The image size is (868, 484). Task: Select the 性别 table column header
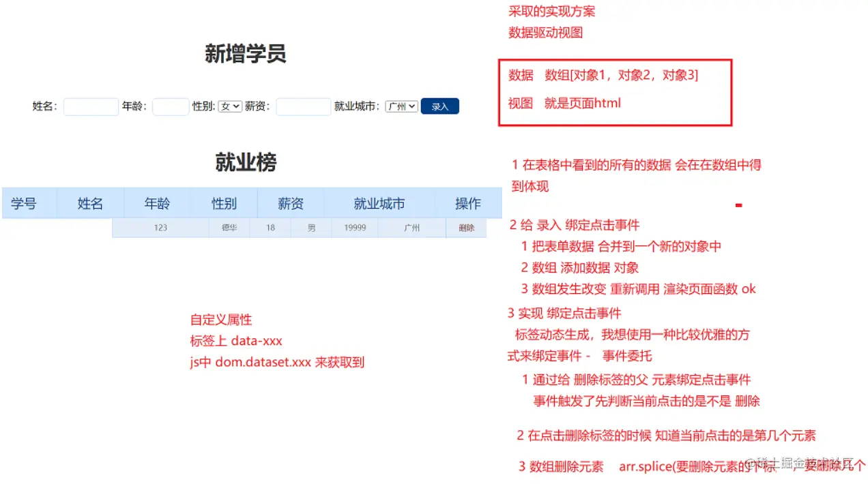pos(224,203)
